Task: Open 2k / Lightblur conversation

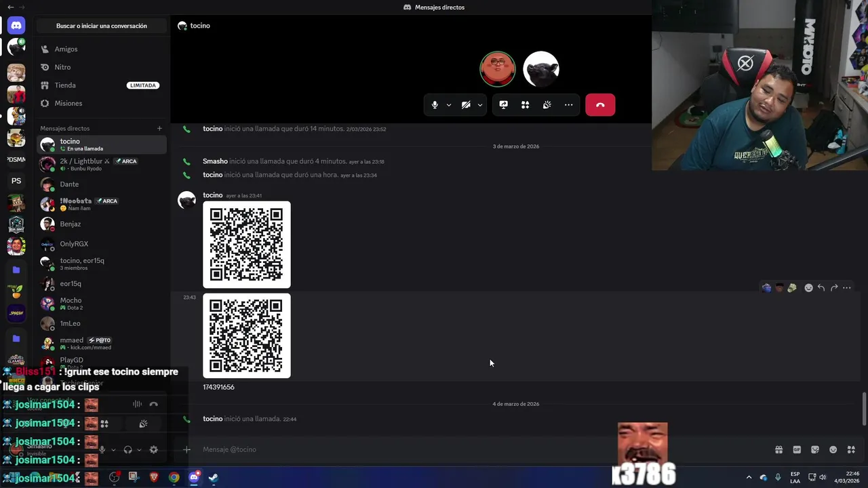Action: click(102, 164)
